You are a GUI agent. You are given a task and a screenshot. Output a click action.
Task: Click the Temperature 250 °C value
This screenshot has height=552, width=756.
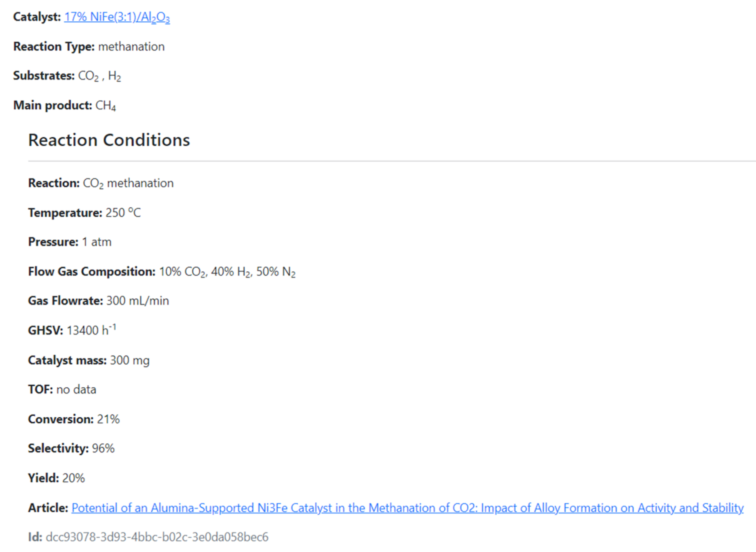pos(123,213)
